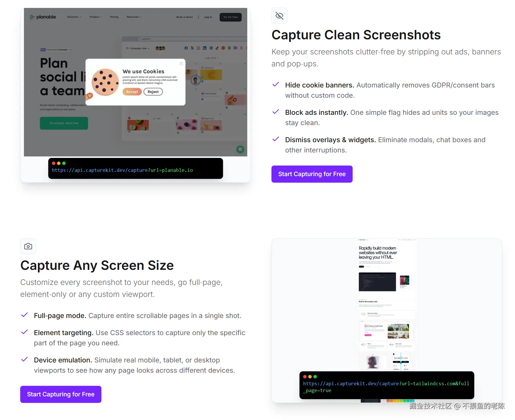515x420 pixels.
Task: Open the green chat widget in the planable screenshot
Action: pos(240,149)
